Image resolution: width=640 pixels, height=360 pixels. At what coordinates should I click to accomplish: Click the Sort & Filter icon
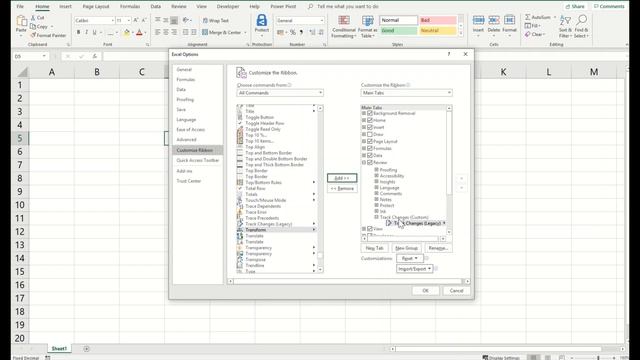point(565,20)
